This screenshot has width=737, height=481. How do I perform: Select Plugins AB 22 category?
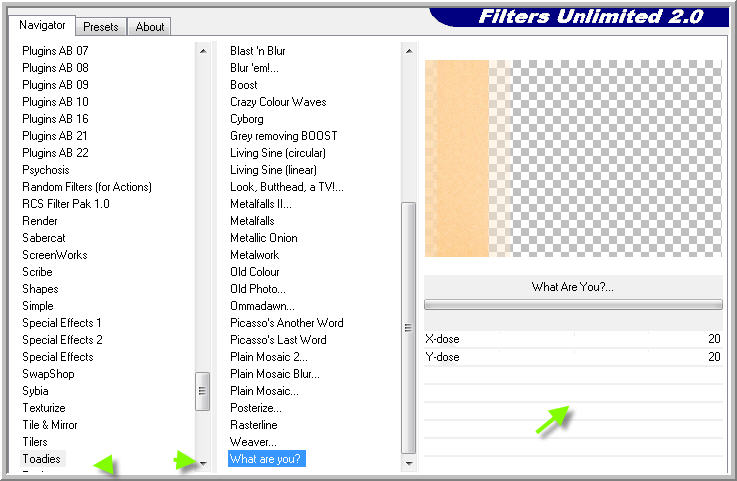click(x=55, y=153)
